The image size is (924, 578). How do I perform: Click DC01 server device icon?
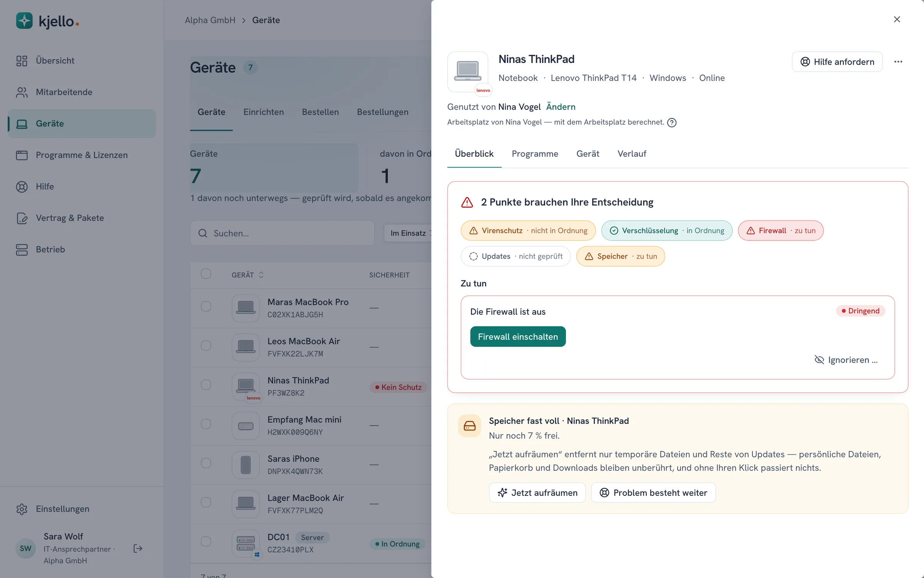pyautogui.click(x=246, y=543)
